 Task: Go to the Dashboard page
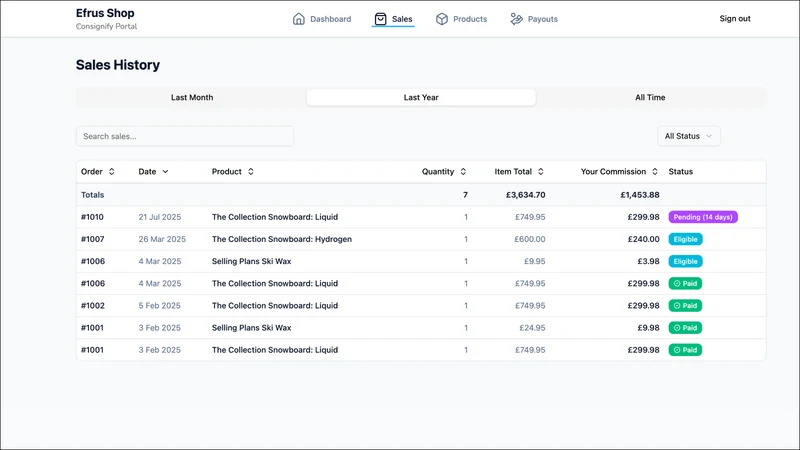(331, 19)
